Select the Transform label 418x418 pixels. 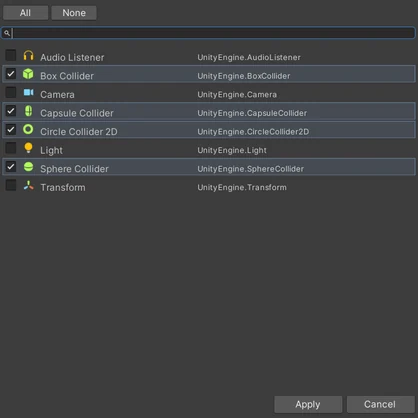coord(63,188)
